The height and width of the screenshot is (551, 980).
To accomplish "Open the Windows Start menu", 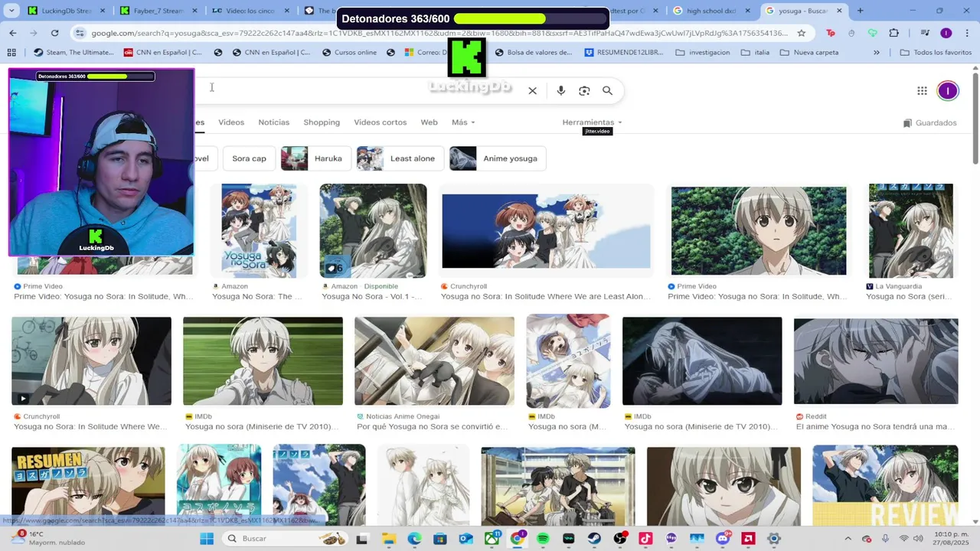I will point(207,539).
